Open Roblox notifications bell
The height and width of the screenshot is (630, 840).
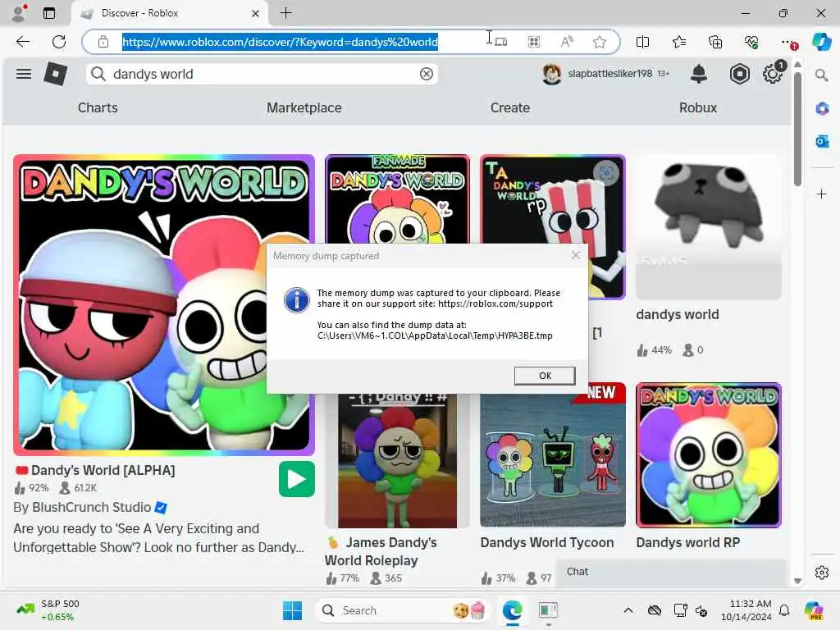click(699, 73)
